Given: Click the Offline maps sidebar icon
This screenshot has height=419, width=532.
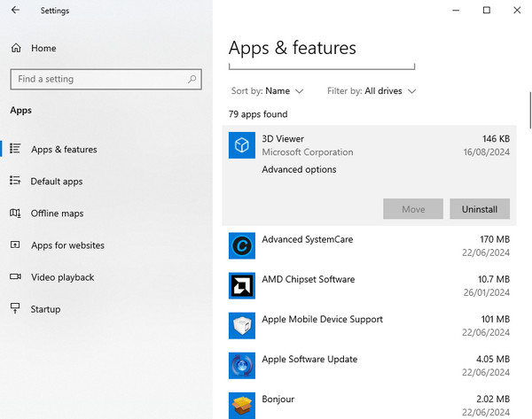Looking at the screenshot, I should 15,213.
